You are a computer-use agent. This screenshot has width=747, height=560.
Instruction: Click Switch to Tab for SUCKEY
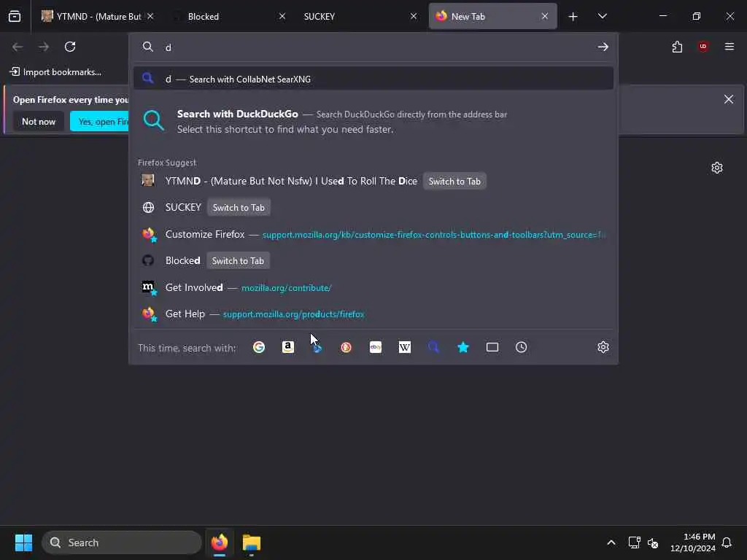tap(239, 208)
